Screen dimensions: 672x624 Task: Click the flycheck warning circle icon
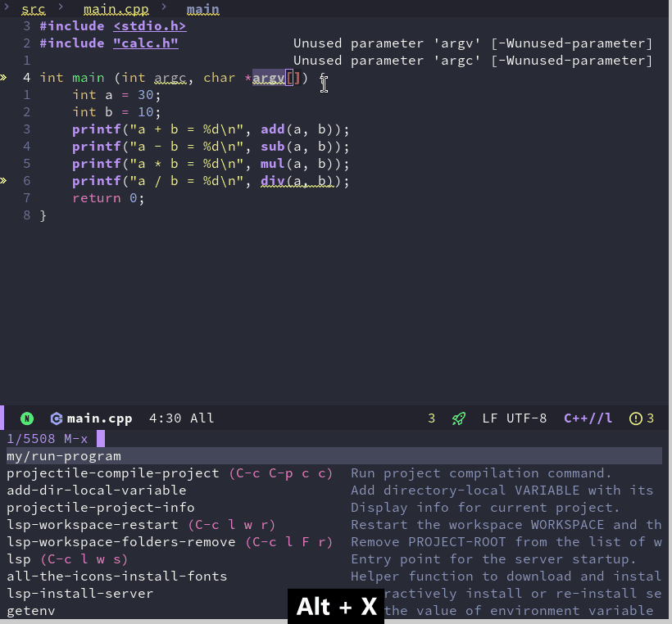[x=636, y=418]
